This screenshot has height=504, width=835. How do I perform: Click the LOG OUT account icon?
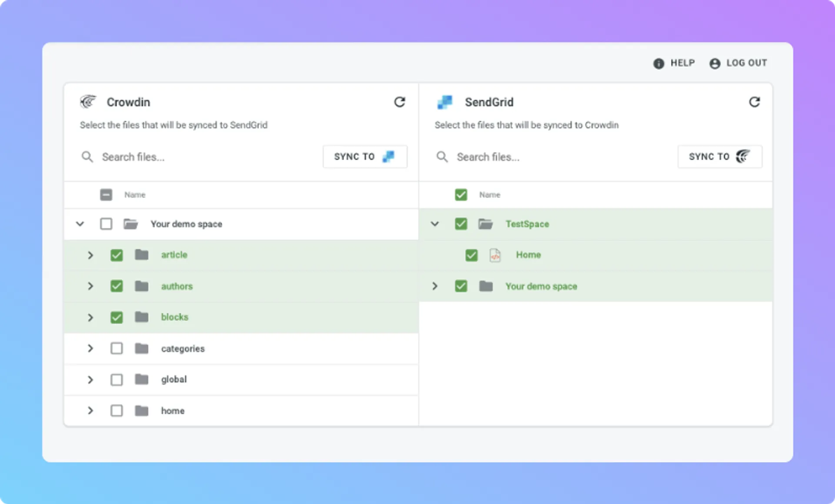point(715,63)
